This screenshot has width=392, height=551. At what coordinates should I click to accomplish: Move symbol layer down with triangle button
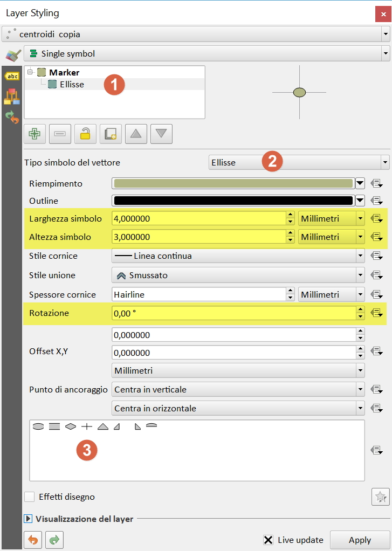coord(161,134)
